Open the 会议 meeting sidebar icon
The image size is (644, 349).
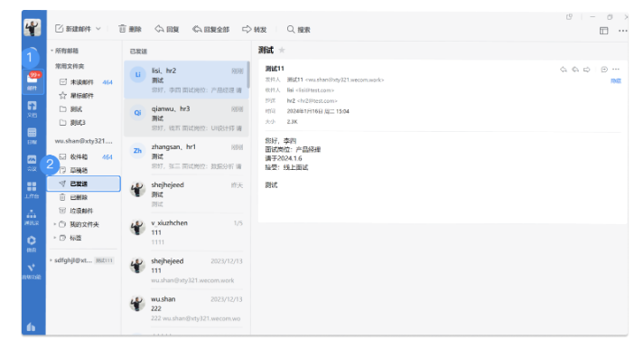[32, 163]
